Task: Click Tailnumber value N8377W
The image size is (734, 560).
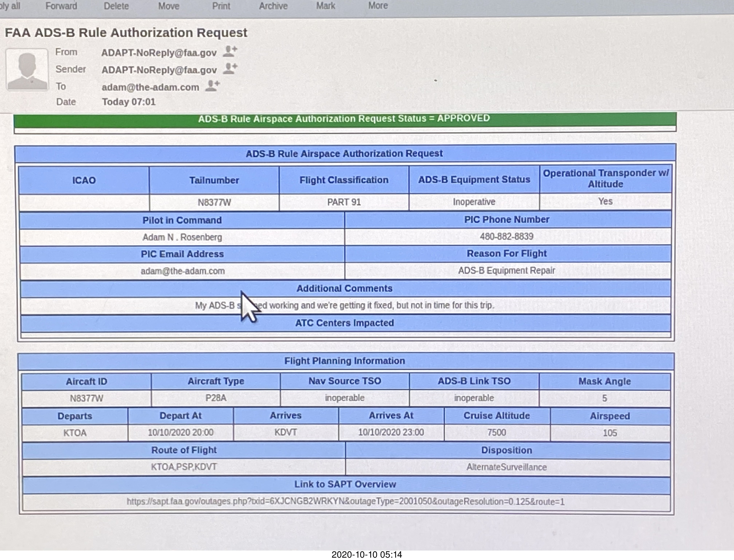Action: tap(214, 202)
